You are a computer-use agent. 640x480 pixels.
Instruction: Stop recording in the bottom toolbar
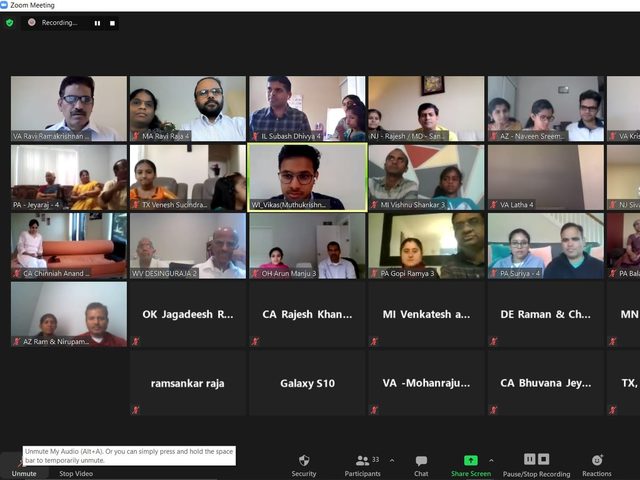(544, 460)
